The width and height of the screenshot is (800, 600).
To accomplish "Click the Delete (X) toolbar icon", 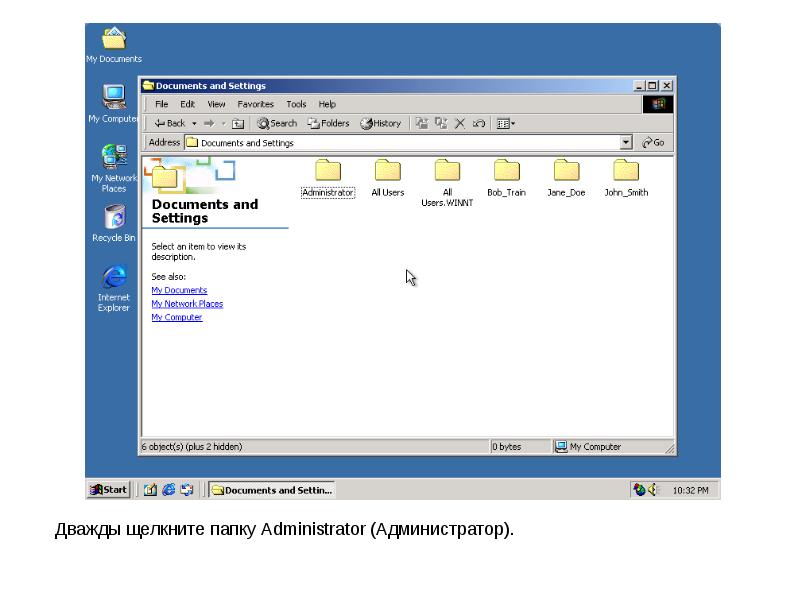I will coord(460,124).
